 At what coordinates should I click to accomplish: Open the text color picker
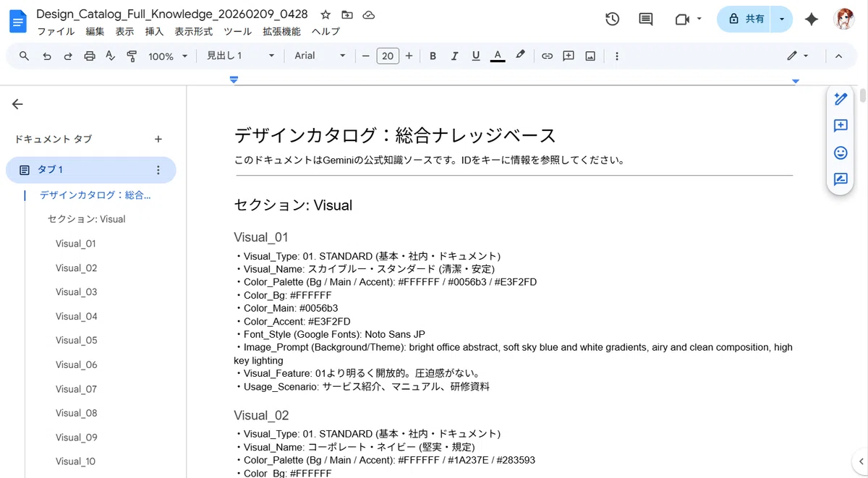497,56
